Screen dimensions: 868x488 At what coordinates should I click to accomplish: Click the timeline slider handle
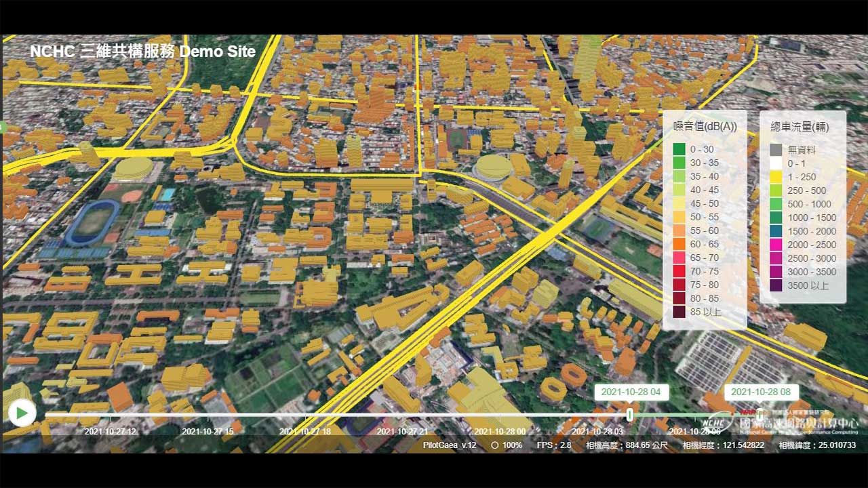(x=630, y=414)
